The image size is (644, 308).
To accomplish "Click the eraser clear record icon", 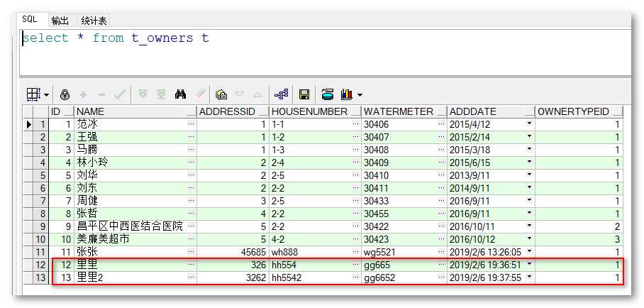I will tap(201, 94).
